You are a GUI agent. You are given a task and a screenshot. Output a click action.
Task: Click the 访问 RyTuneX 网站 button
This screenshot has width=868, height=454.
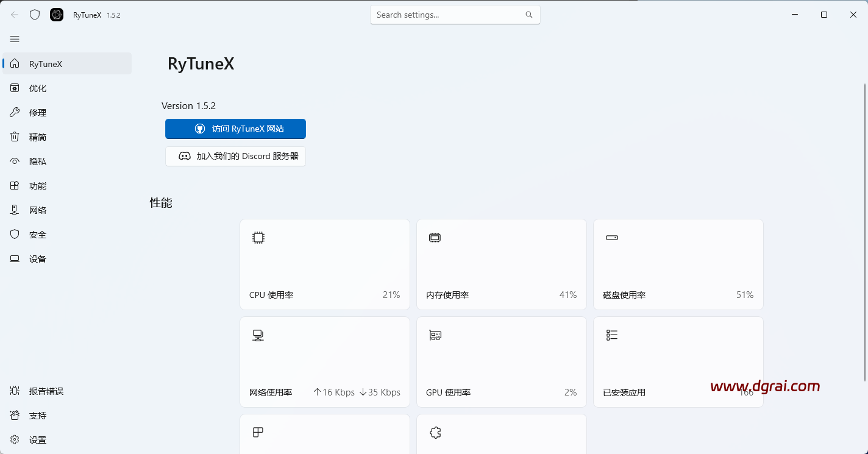tap(235, 129)
